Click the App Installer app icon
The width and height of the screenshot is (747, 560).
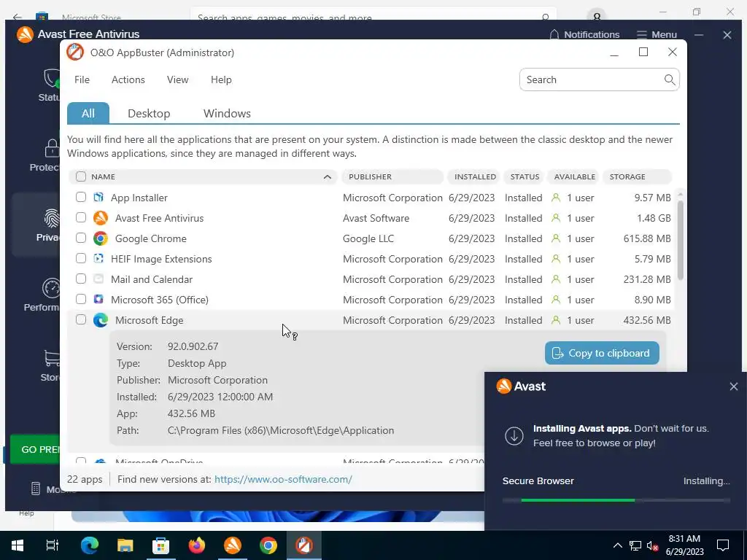[98, 197]
